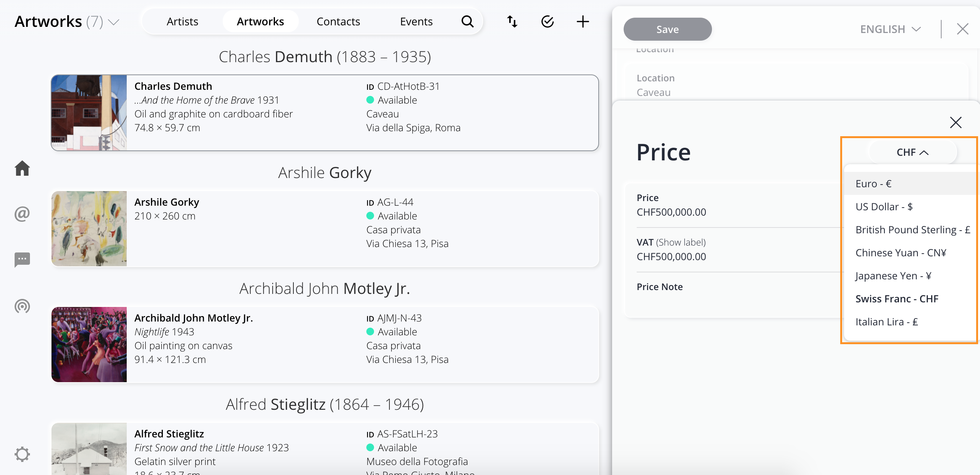Go to Home in the sidebar

click(x=22, y=168)
